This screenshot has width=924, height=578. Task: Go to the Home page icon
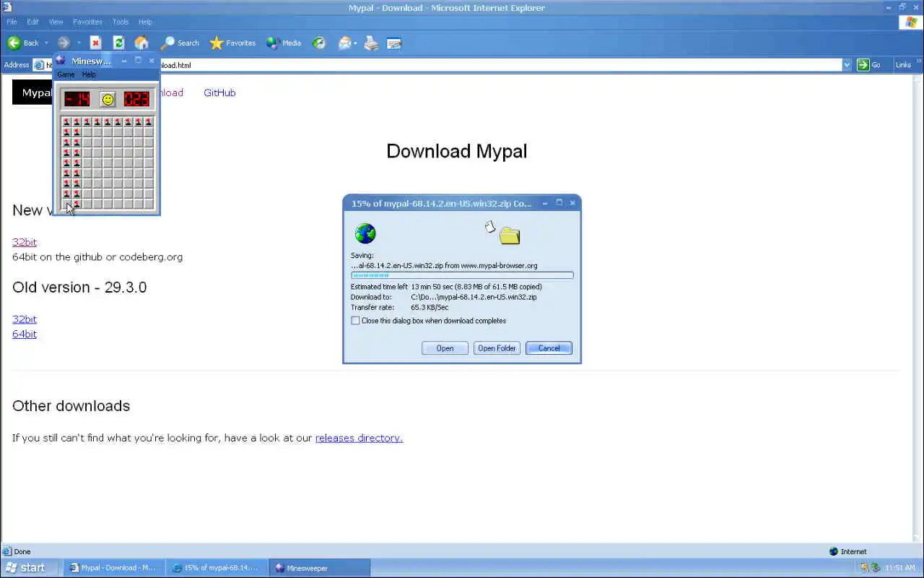click(141, 43)
